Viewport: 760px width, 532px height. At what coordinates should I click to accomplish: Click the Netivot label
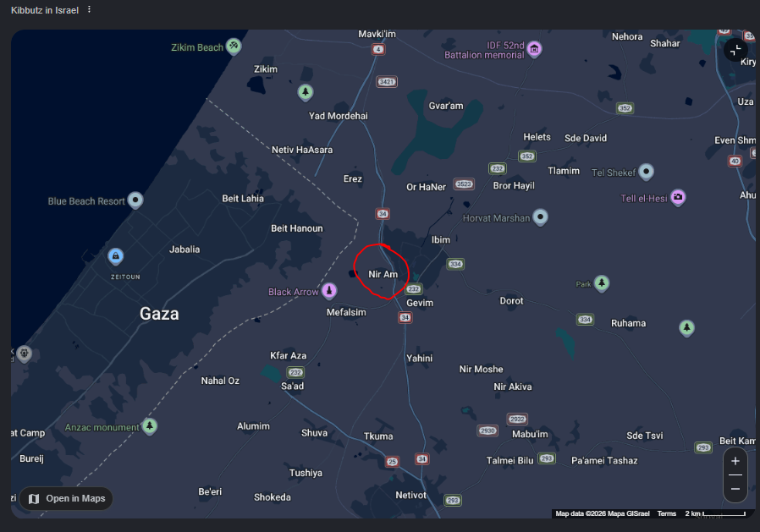pos(411,495)
